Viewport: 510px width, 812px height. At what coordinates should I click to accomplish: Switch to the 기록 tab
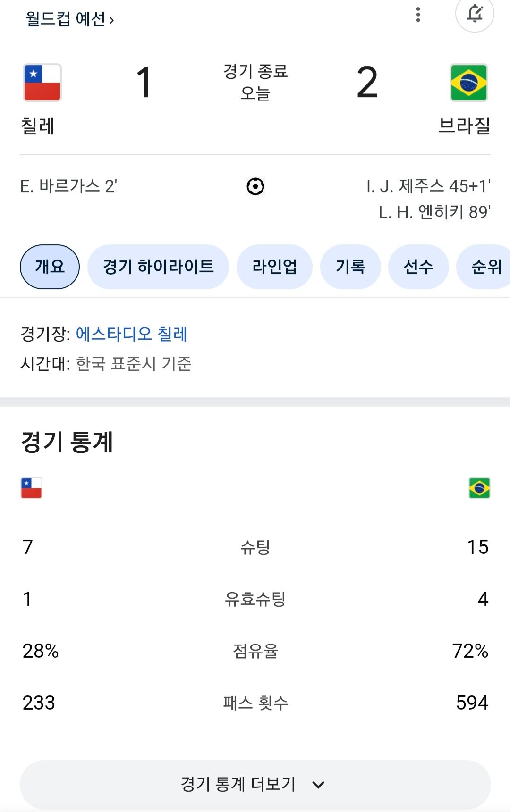pyautogui.click(x=350, y=267)
